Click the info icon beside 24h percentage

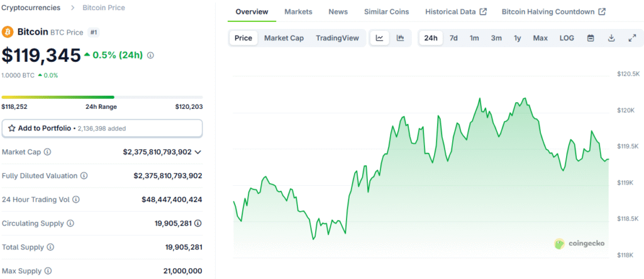tap(150, 55)
